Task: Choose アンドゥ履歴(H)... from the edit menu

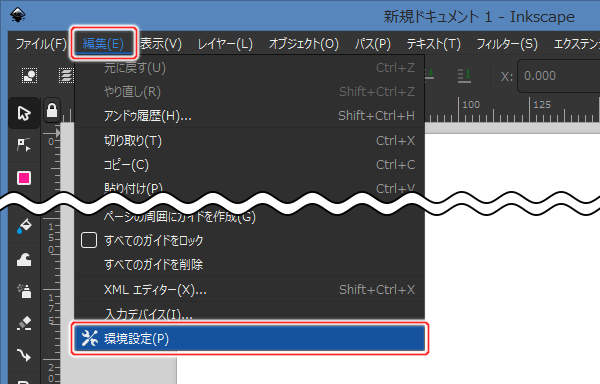Action: click(249, 115)
